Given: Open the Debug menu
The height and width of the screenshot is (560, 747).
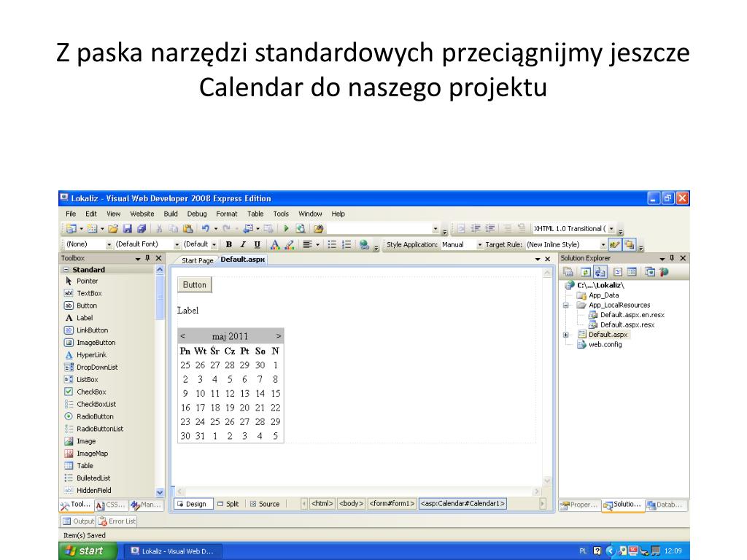Looking at the screenshot, I should (x=197, y=214).
